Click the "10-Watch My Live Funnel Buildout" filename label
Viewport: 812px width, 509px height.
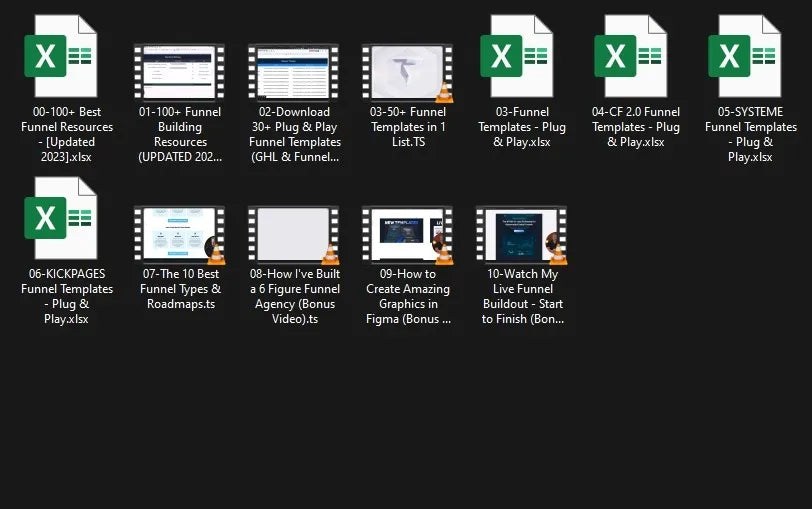click(x=521, y=296)
